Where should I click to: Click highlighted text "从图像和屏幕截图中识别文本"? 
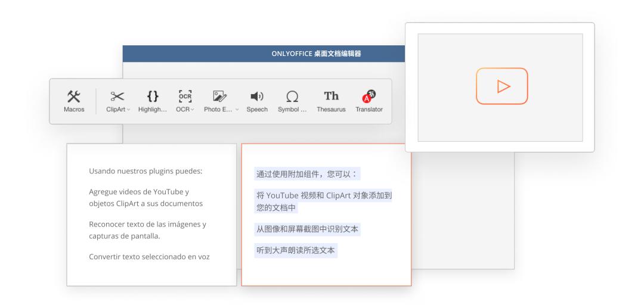coord(307,229)
